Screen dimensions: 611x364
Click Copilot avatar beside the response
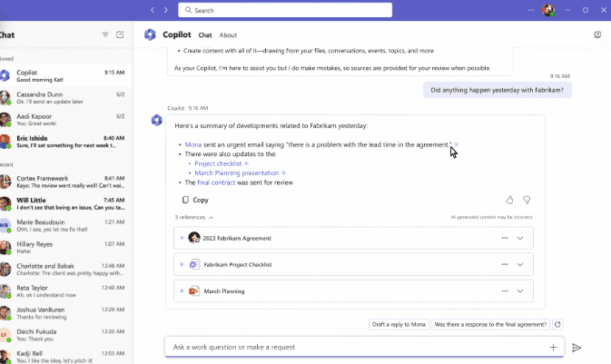(x=157, y=120)
